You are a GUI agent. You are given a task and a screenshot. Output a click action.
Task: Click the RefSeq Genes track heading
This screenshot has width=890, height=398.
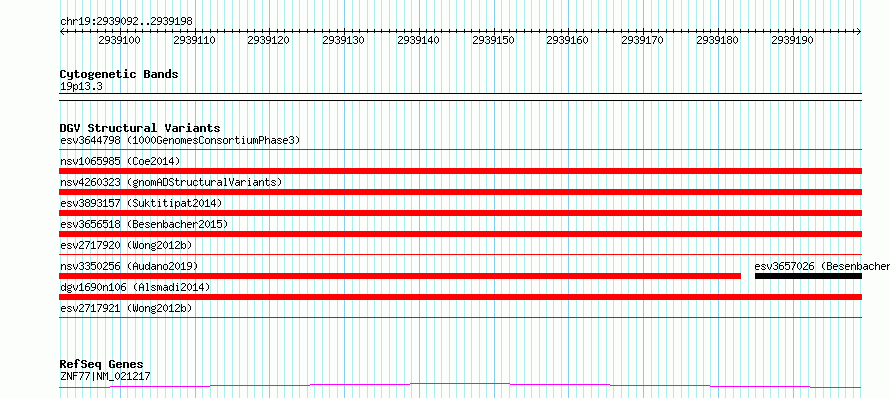pyautogui.click(x=102, y=364)
